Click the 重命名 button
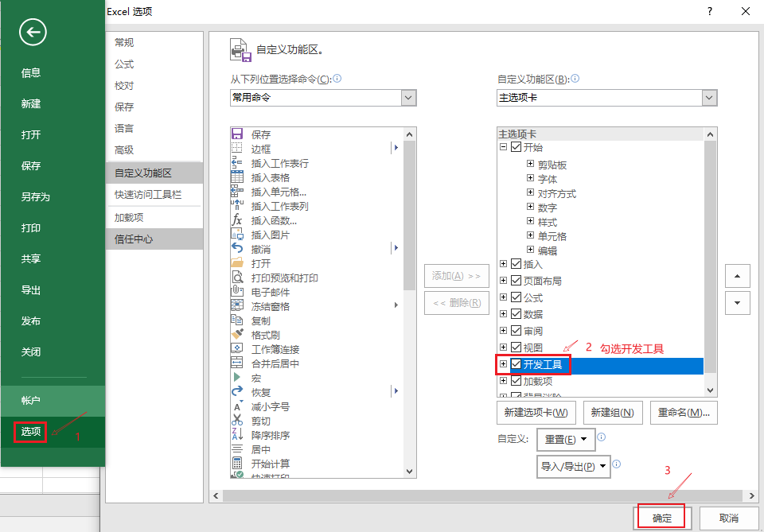The image size is (764, 532). [x=684, y=413]
